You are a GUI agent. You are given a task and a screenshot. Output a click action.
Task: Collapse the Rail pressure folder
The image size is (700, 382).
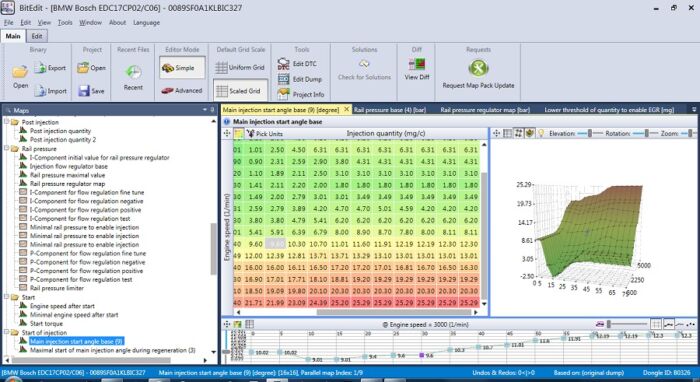[7, 149]
